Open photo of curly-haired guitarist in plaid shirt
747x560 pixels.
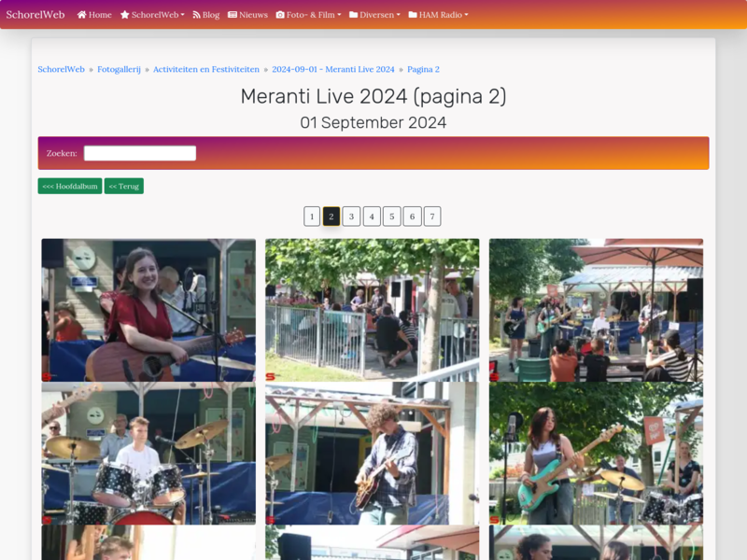(x=372, y=454)
